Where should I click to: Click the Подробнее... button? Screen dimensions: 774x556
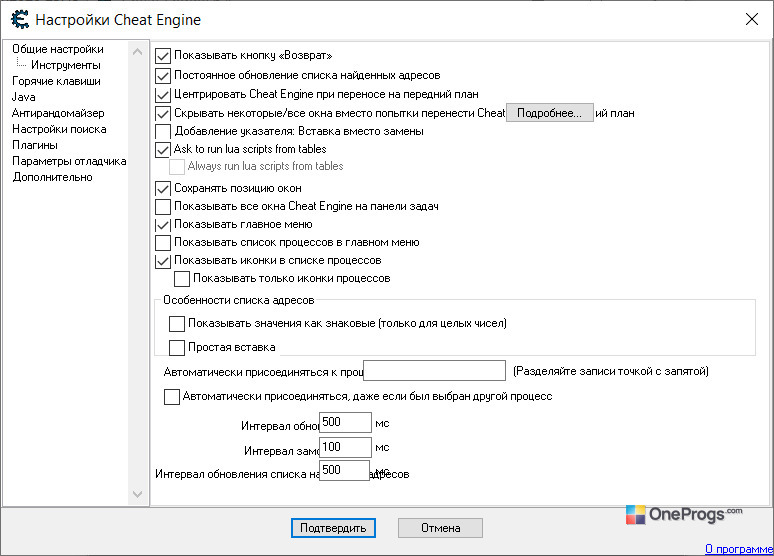(x=550, y=113)
